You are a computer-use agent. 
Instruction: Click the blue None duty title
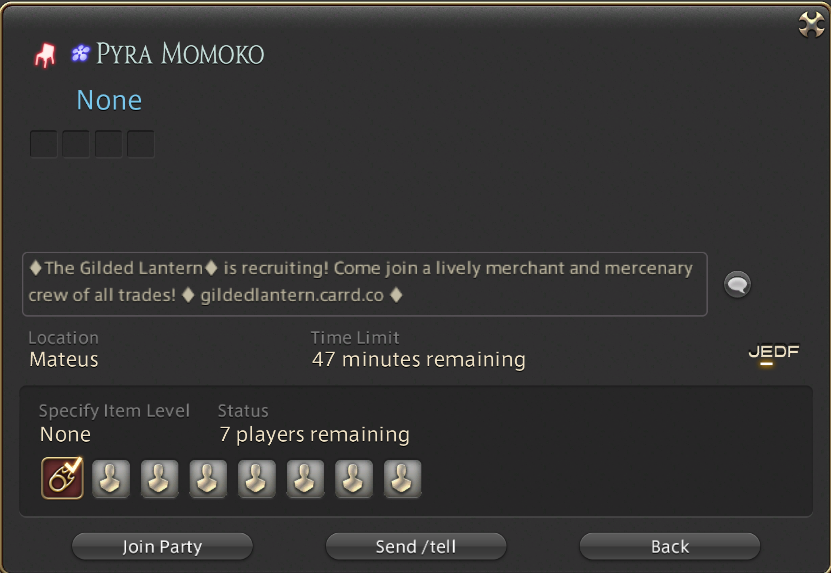[109, 100]
